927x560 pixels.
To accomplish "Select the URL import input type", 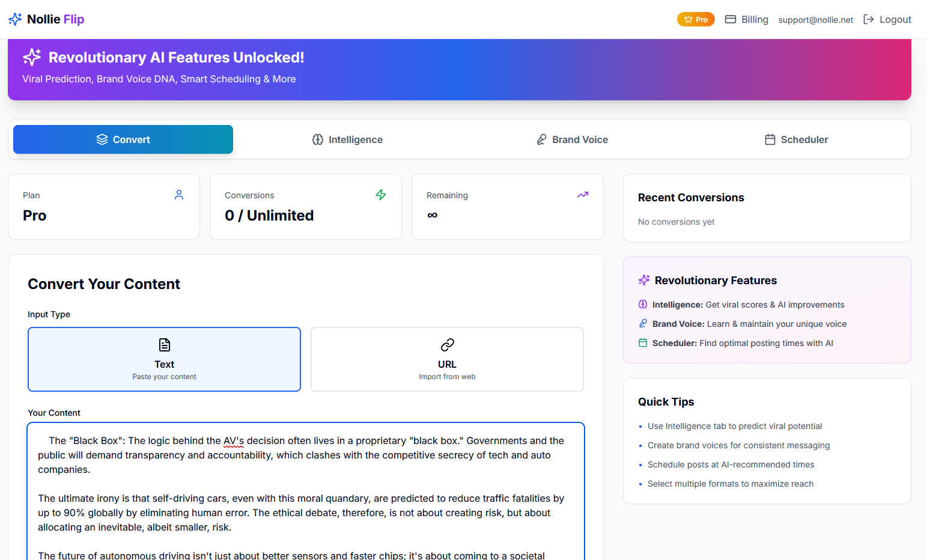I will (447, 359).
